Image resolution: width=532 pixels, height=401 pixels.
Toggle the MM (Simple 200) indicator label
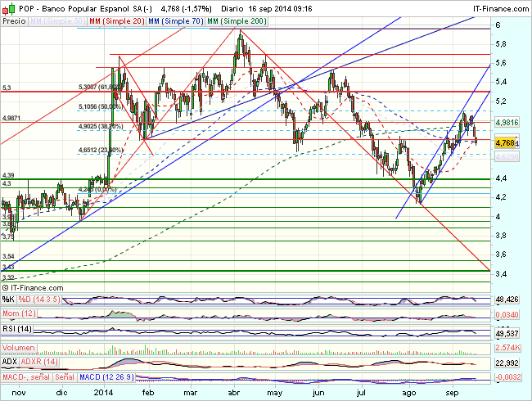[x=237, y=21]
